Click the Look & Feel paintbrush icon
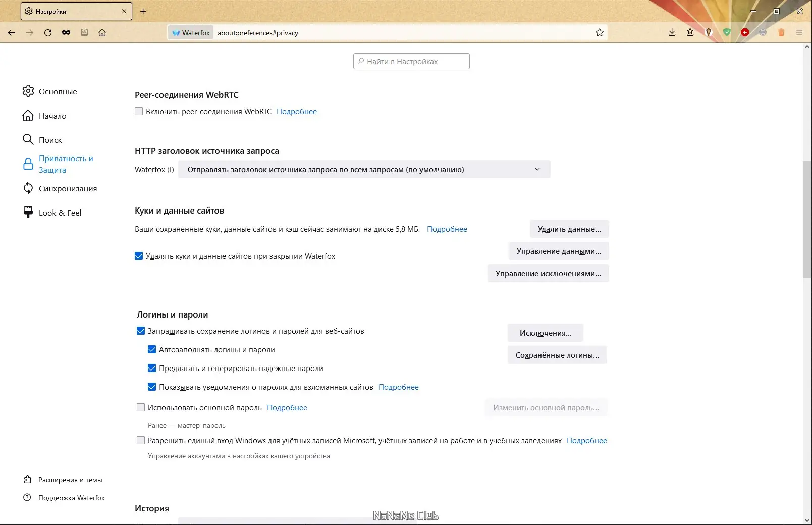 pyautogui.click(x=28, y=213)
